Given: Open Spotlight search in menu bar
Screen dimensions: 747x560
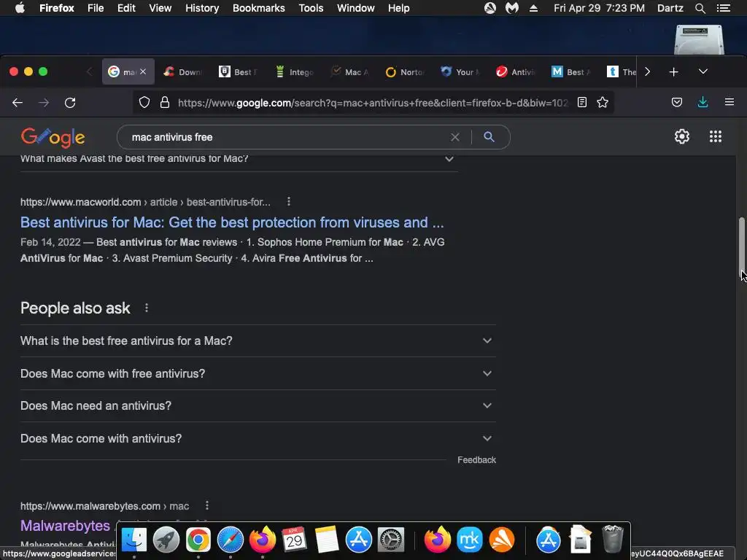Looking at the screenshot, I should point(700,8).
